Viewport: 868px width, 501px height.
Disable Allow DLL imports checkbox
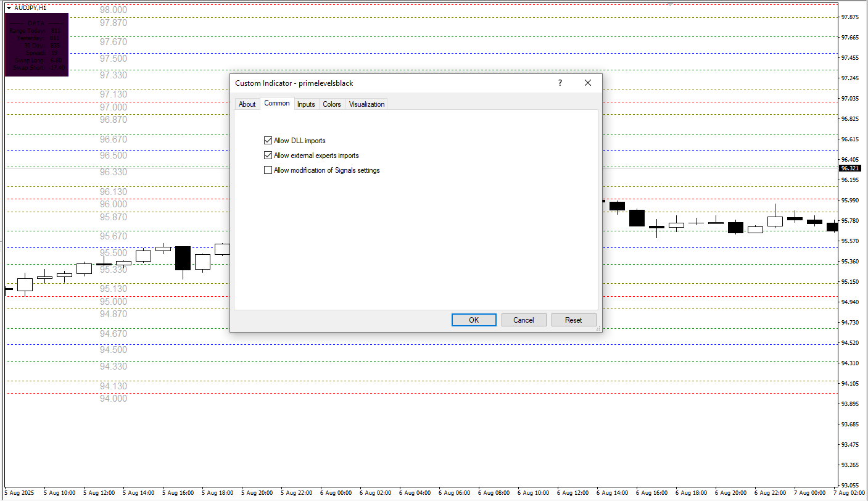(268, 141)
